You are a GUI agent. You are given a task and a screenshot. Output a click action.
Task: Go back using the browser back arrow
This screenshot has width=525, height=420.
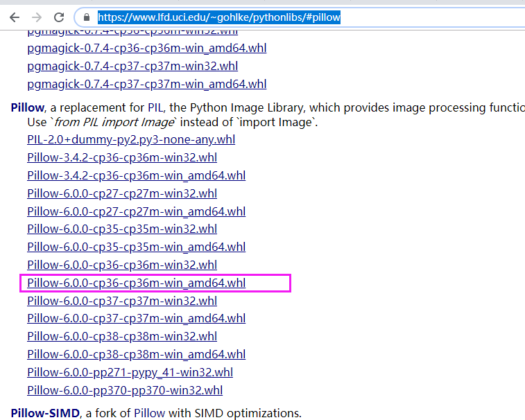(15, 17)
